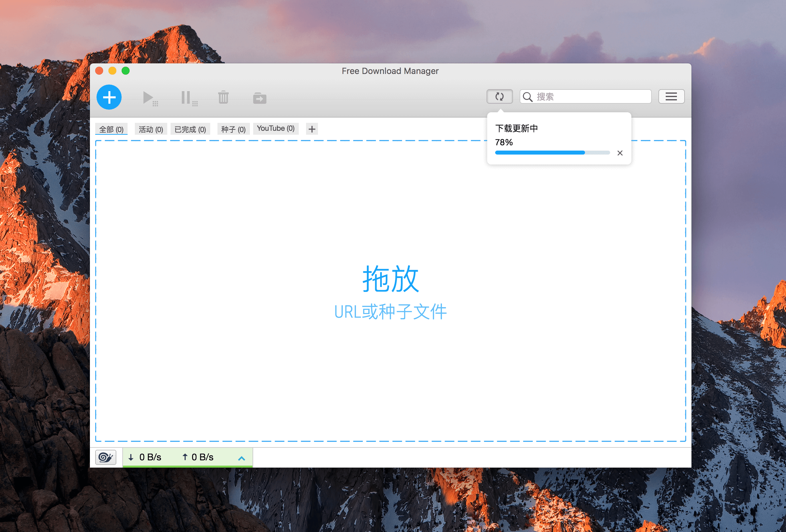Click the 78% percentage text
786x532 pixels.
(x=504, y=142)
